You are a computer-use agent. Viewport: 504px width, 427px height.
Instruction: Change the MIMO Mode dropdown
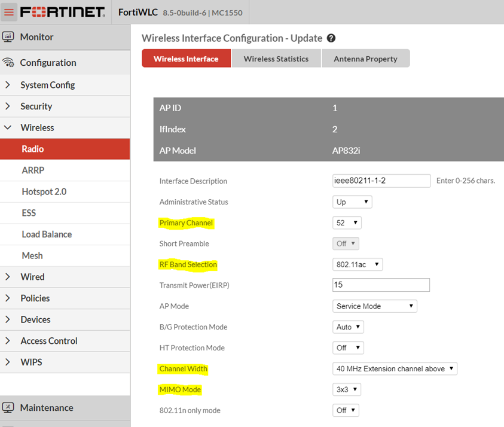point(347,390)
